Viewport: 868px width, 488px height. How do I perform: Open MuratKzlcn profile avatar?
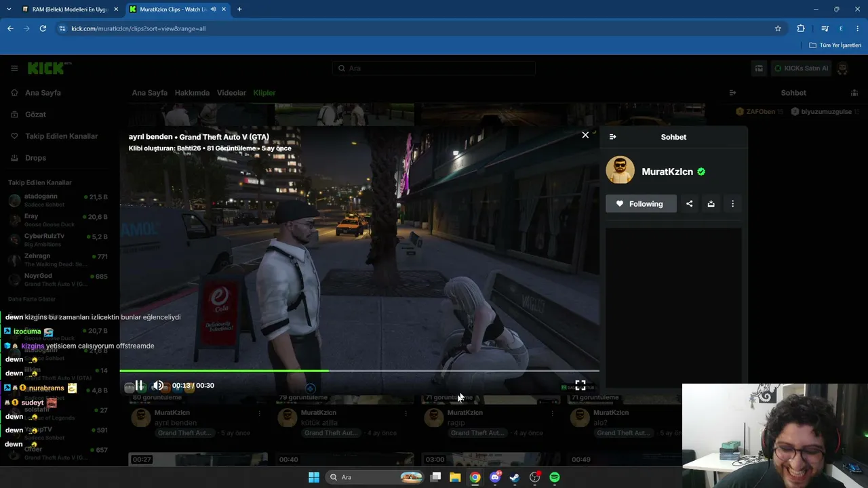(620, 171)
